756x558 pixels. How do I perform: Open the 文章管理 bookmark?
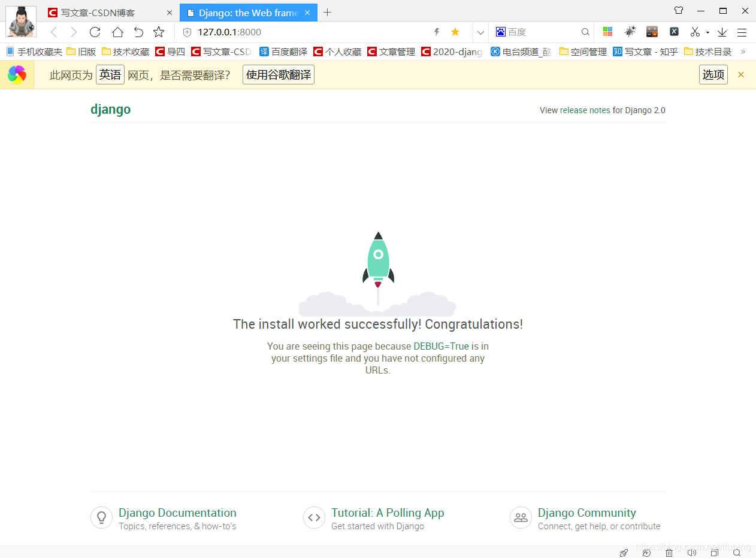391,52
